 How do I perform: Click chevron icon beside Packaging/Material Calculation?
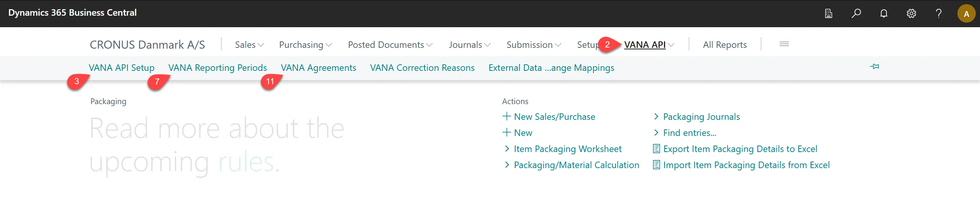(507, 165)
